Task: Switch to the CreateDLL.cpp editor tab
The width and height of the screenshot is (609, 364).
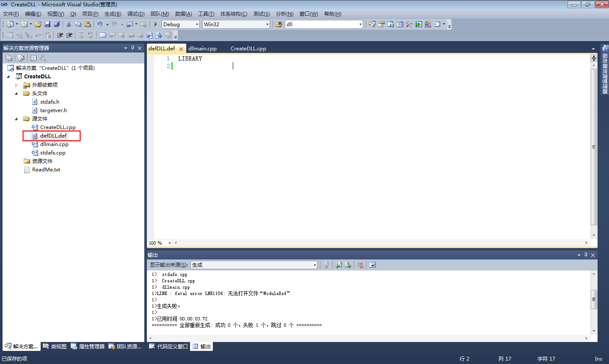Action: tap(248, 49)
